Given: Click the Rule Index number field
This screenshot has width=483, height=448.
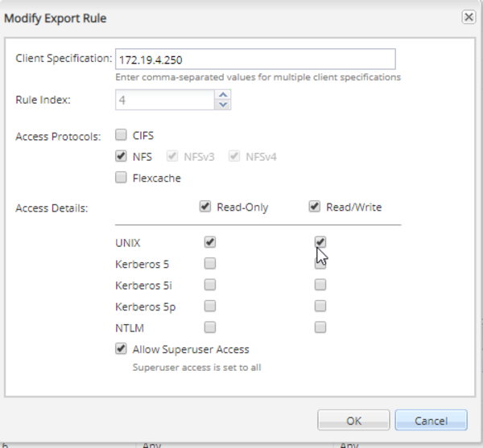Looking at the screenshot, I should tap(164, 100).
